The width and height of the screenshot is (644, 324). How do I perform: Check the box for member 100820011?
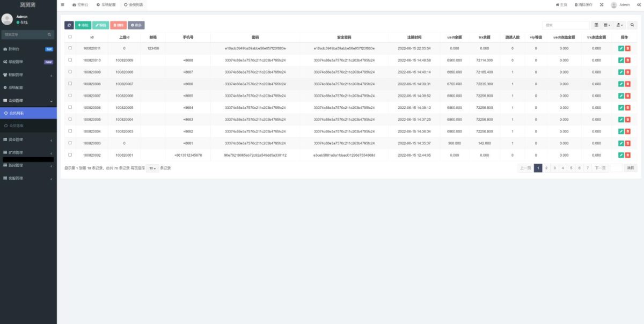coord(70,48)
